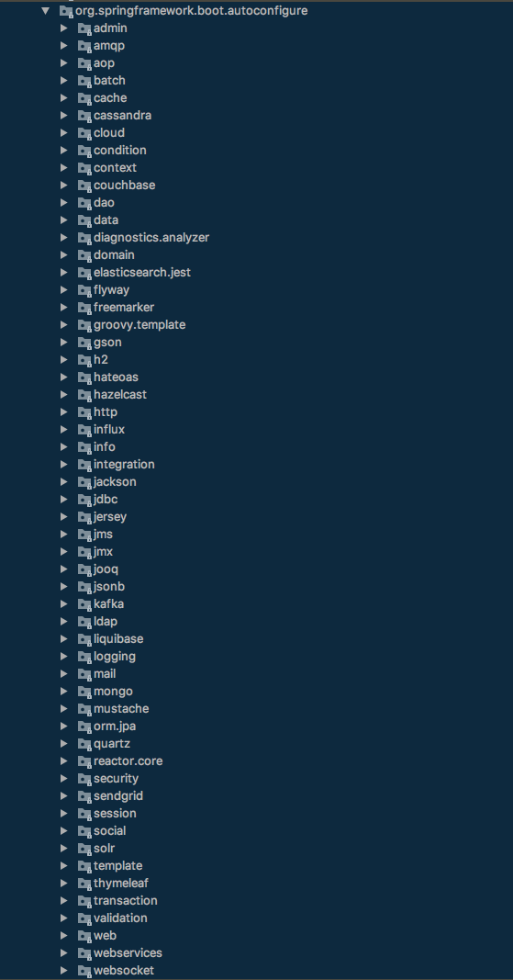This screenshot has height=980, width=513.
Task: Click the thymeleaf package folder icon
Action: click(84, 884)
